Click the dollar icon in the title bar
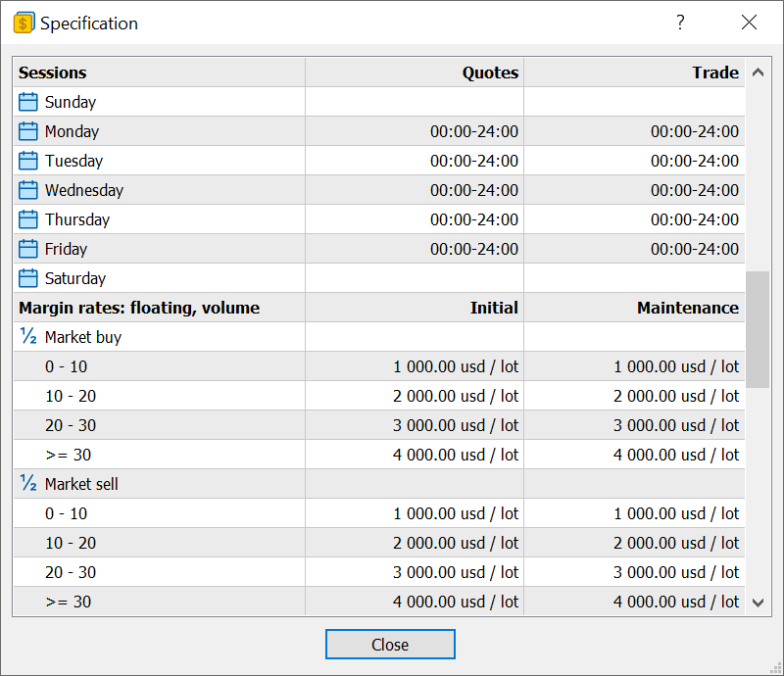 (24, 22)
